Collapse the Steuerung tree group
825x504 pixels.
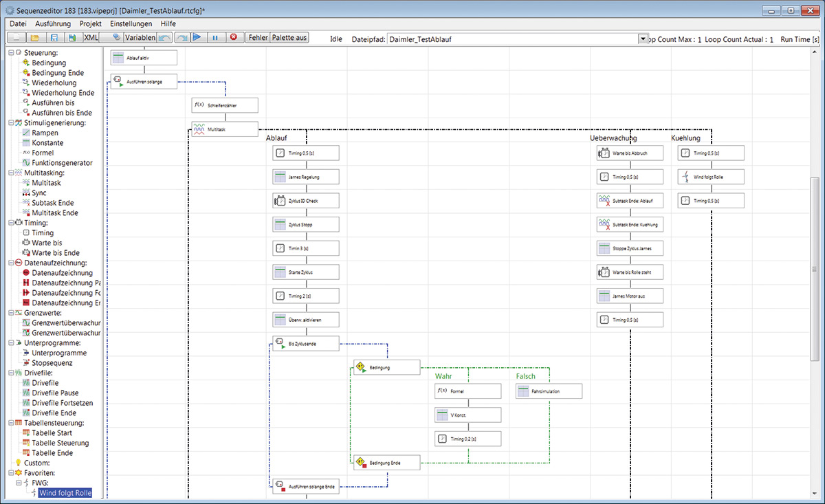10,53
